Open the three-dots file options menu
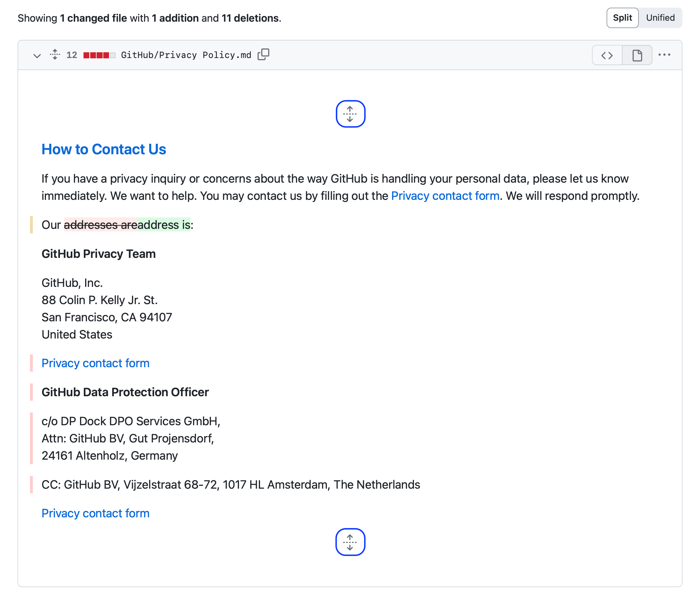 pyautogui.click(x=664, y=55)
